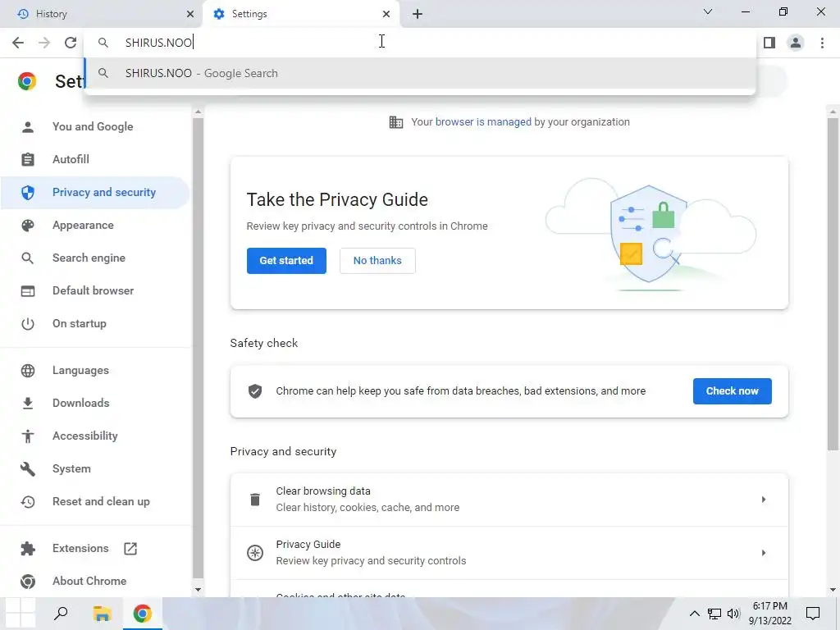Go back to the previous page
Viewport: 840px width, 630px height.
click(18, 43)
